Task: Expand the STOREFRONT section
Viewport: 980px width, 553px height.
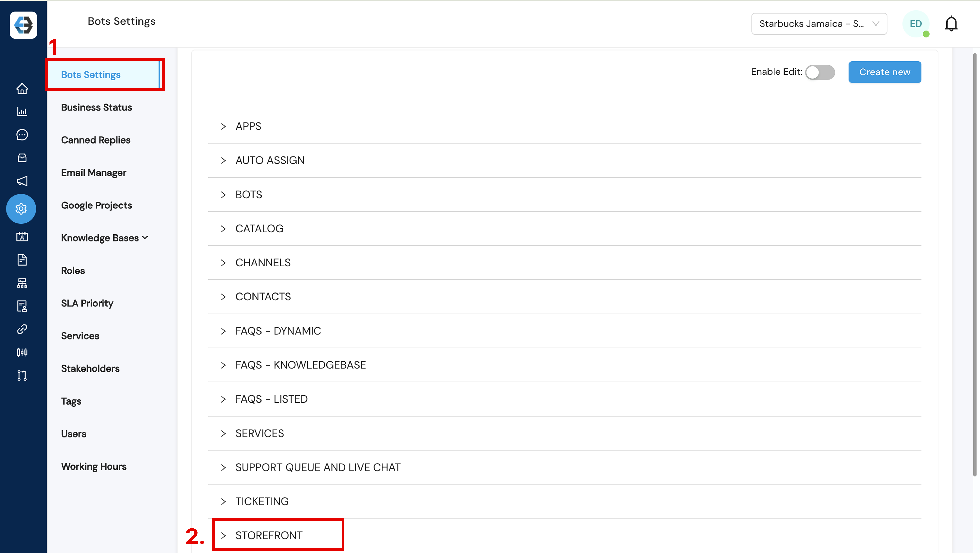Action: (565, 535)
